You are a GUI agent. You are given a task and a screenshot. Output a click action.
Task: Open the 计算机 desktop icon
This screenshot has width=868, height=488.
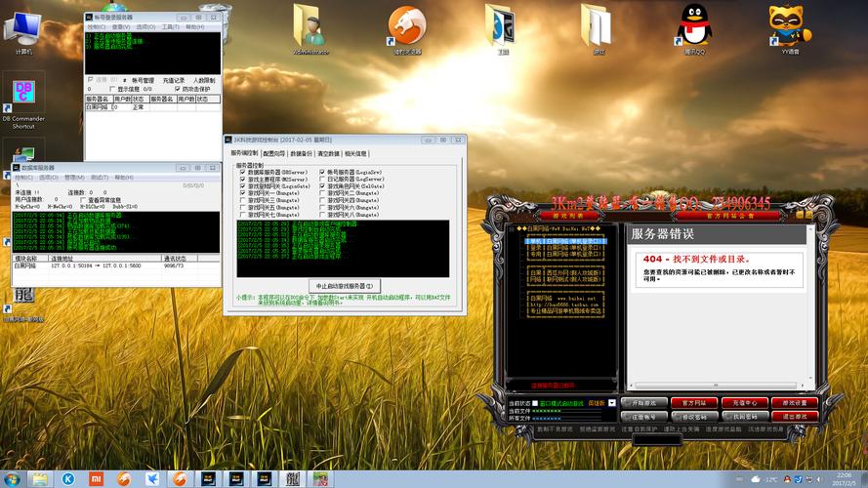(x=23, y=27)
